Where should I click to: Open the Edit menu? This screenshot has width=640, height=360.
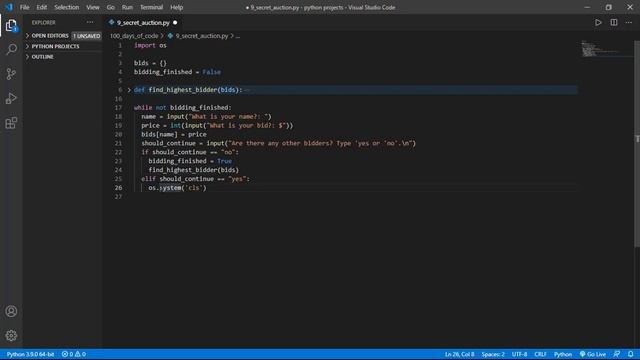pos(42,7)
